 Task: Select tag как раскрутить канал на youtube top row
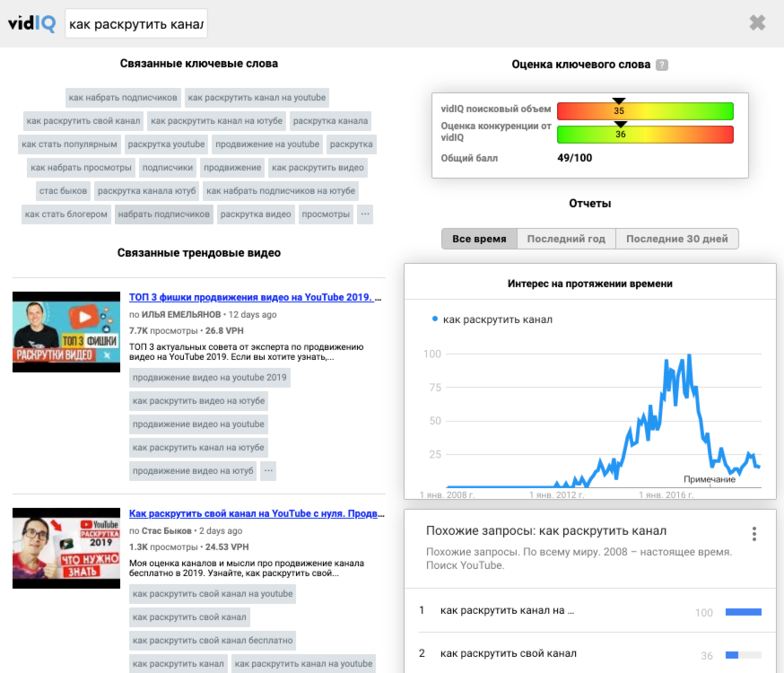tap(257, 98)
